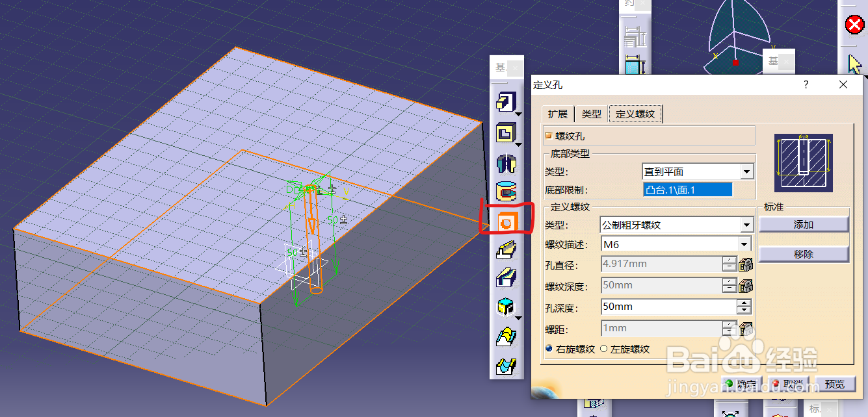This screenshot has width=868, height=417.
Task: Click the 预览 button
Action: click(x=835, y=384)
